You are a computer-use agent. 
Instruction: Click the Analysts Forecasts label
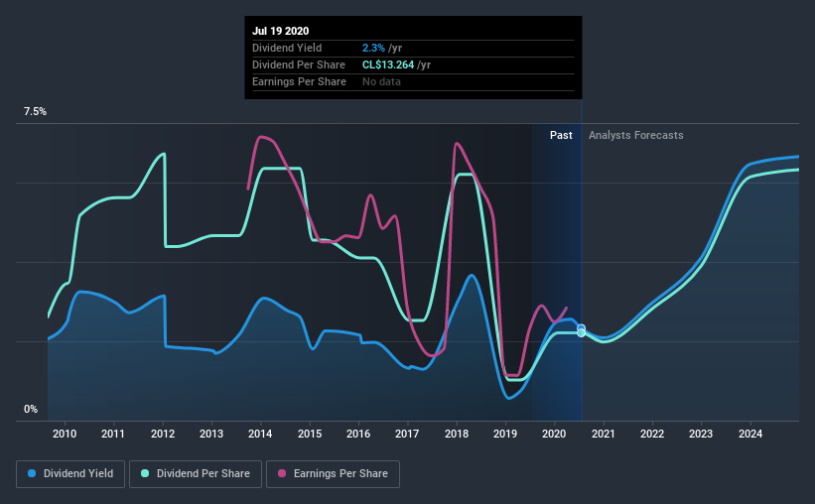(x=635, y=135)
